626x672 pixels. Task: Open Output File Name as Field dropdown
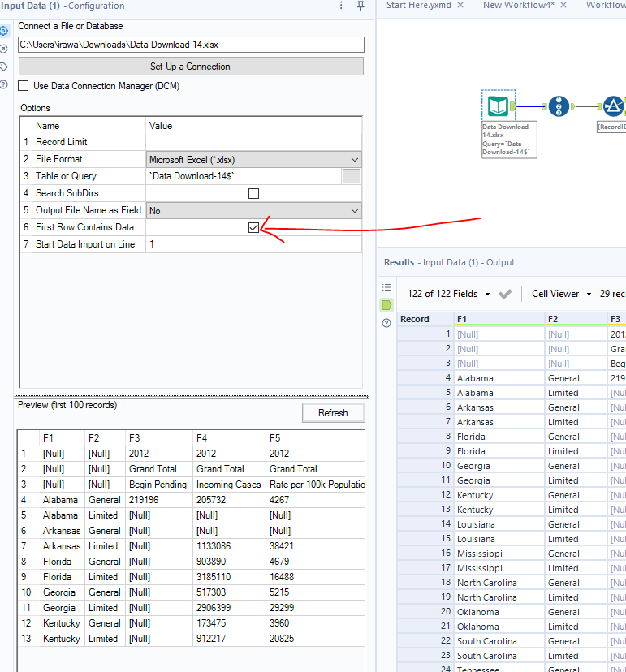[355, 211]
